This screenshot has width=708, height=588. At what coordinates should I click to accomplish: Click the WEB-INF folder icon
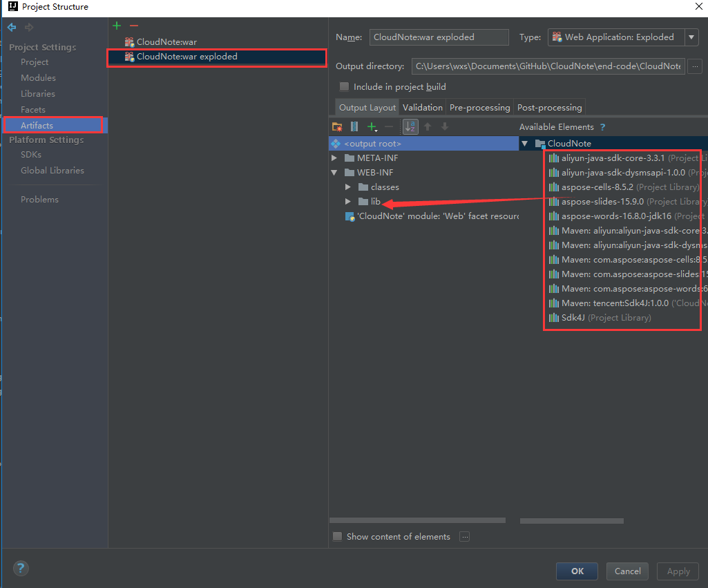tap(350, 173)
